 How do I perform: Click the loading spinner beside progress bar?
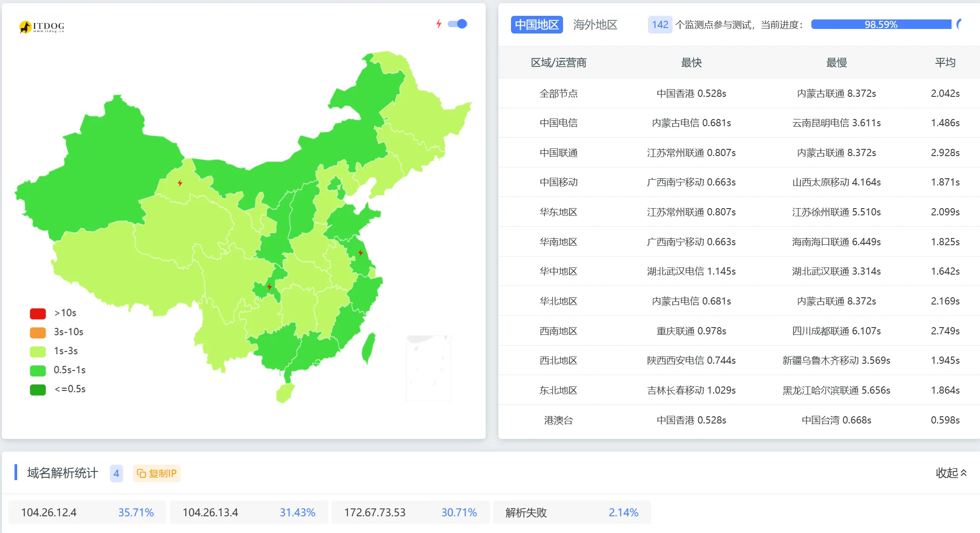959,24
